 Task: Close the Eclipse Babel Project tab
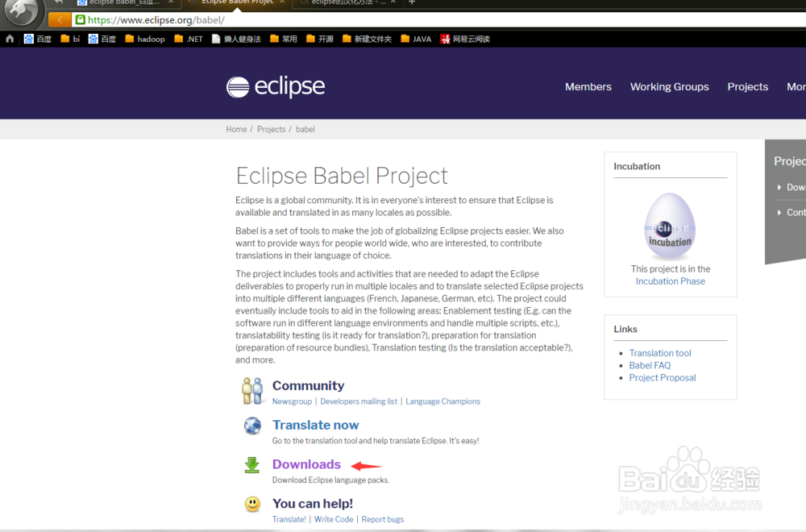pos(281,2)
